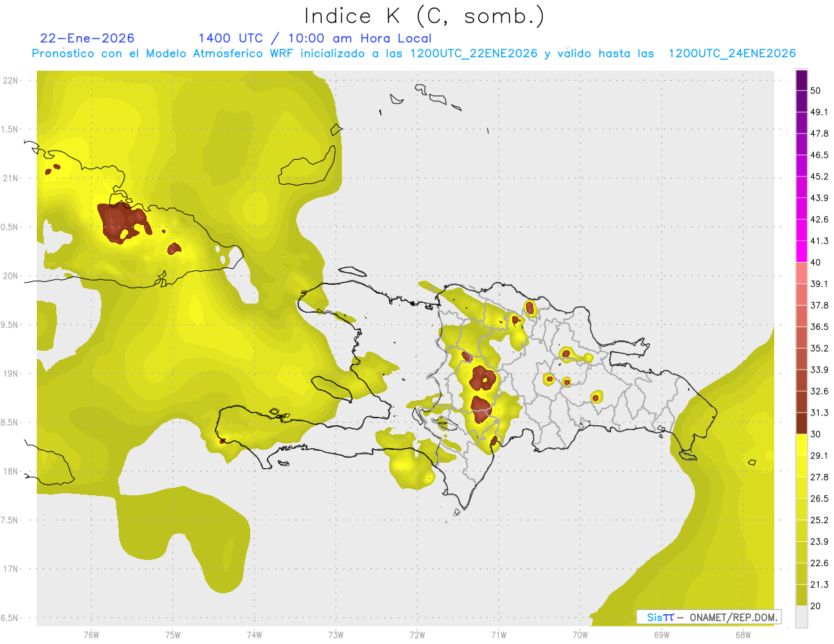
Task: Click the legend value "50"
Action: (x=815, y=91)
